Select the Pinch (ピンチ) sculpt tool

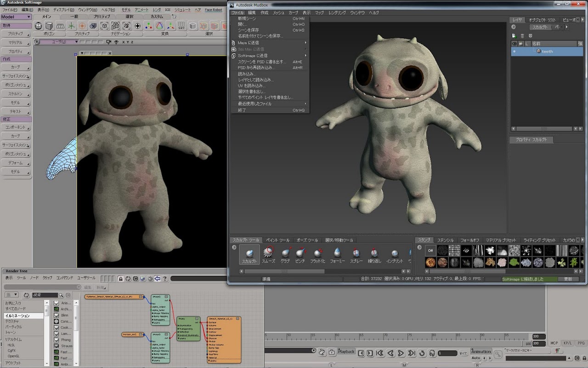click(x=300, y=255)
